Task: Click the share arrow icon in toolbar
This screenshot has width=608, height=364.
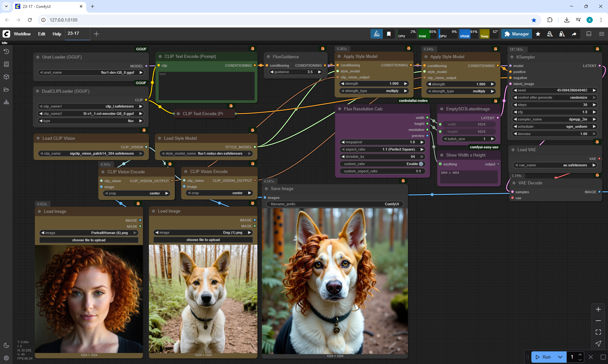Action: [574, 34]
